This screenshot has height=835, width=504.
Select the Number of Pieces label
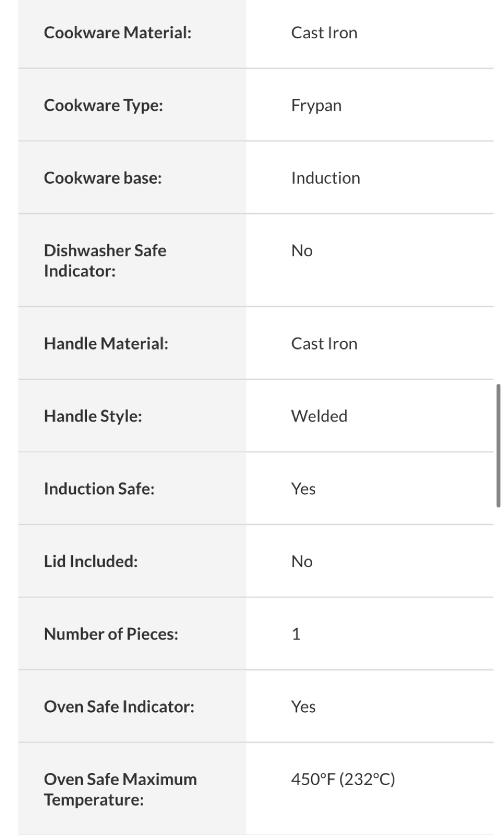111,634
